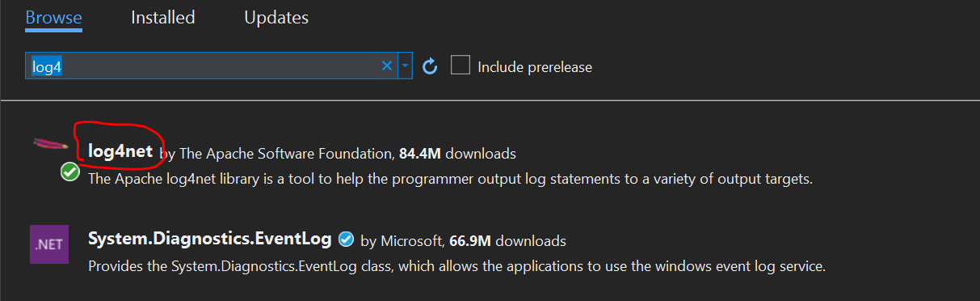This screenshot has width=980, height=301.
Task: Click the log4net feather package icon
Action: (x=50, y=146)
